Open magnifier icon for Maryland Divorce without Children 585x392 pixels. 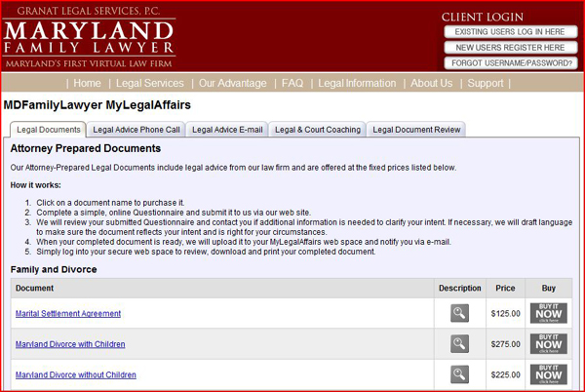click(459, 374)
